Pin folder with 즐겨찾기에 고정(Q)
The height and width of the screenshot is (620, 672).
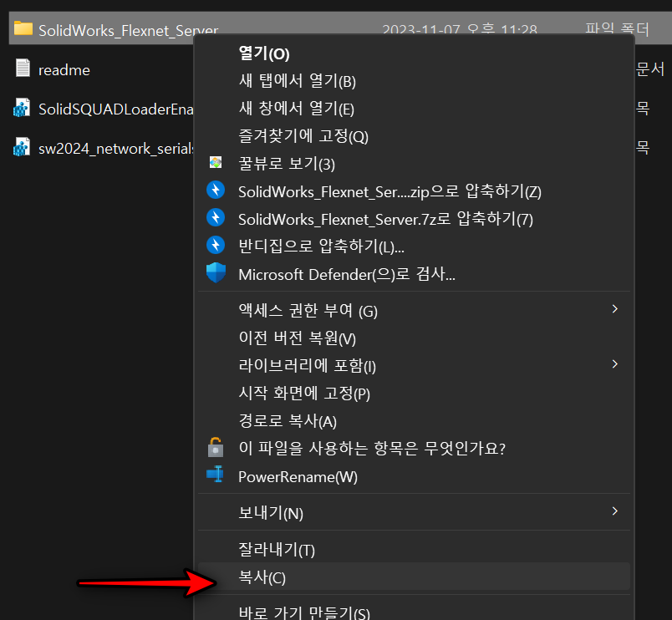414,136
